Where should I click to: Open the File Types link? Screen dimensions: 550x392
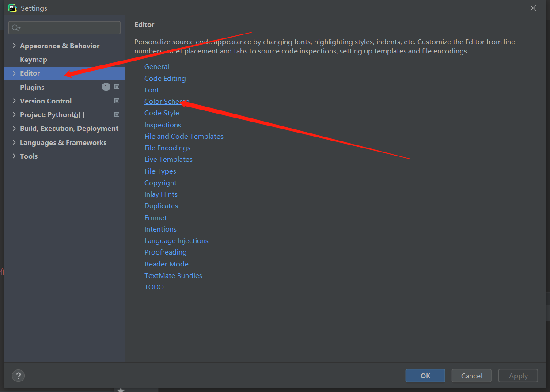coord(160,171)
